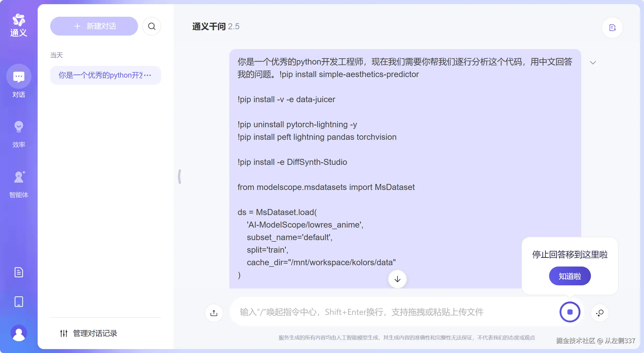Stop the response generation
Screen dimensions: 644x353
pos(570,312)
